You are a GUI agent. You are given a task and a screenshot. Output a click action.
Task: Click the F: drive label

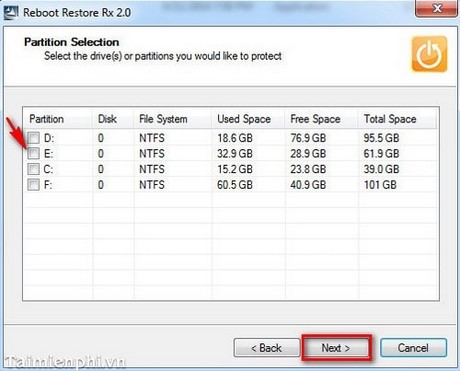click(48, 185)
